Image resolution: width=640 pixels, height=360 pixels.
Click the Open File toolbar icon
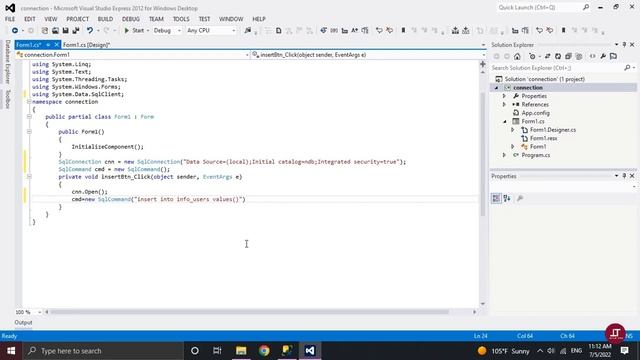pos(55,31)
